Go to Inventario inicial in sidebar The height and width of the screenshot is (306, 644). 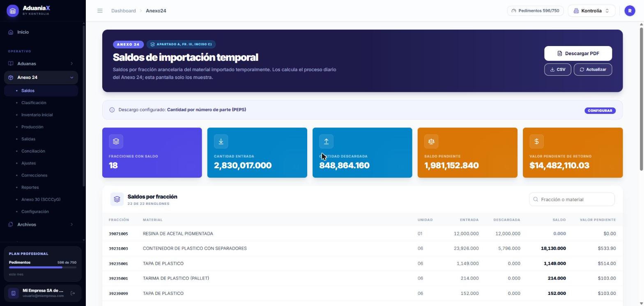coord(37,115)
